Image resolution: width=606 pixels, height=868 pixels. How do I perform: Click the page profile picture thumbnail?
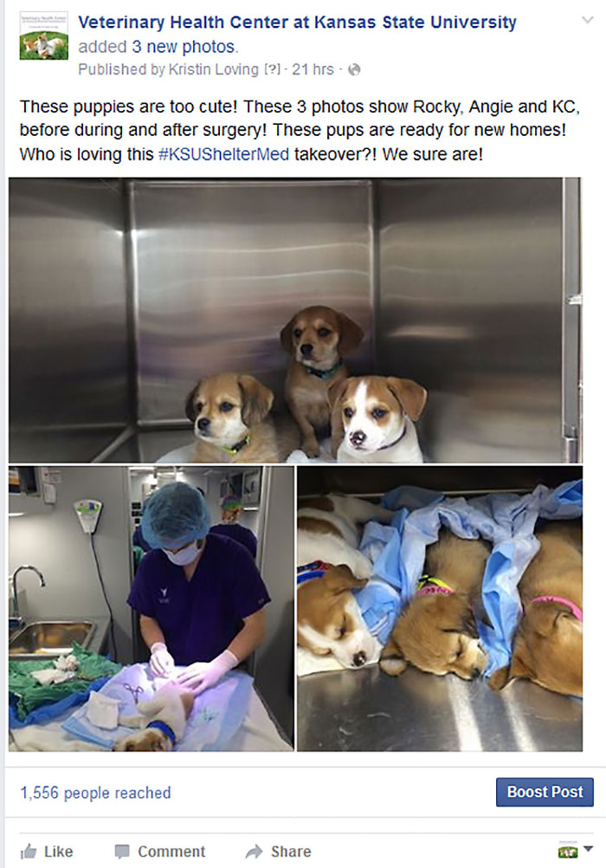(x=44, y=36)
